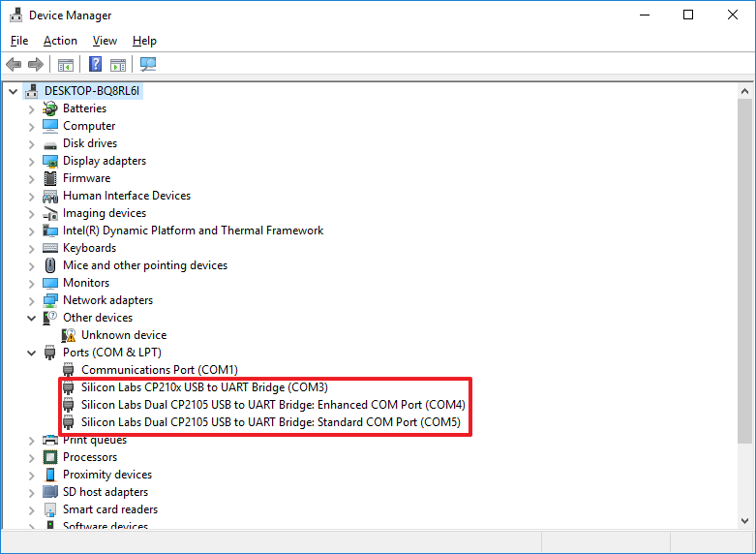Viewport: 756px width, 554px height.
Task: Select Intel(R) Dynamic Platform and Thermal Framework
Action: (x=193, y=231)
